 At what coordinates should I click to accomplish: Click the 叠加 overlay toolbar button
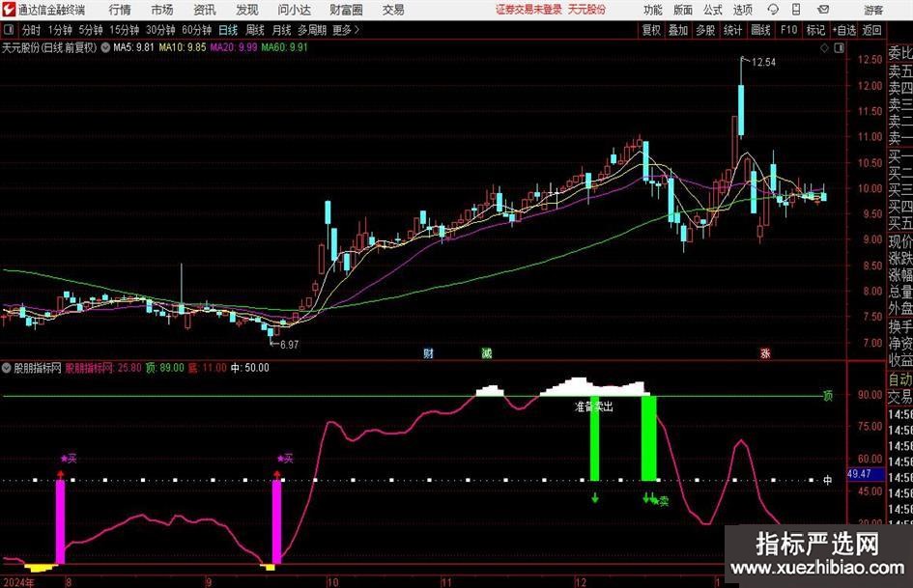click(678, 30)
